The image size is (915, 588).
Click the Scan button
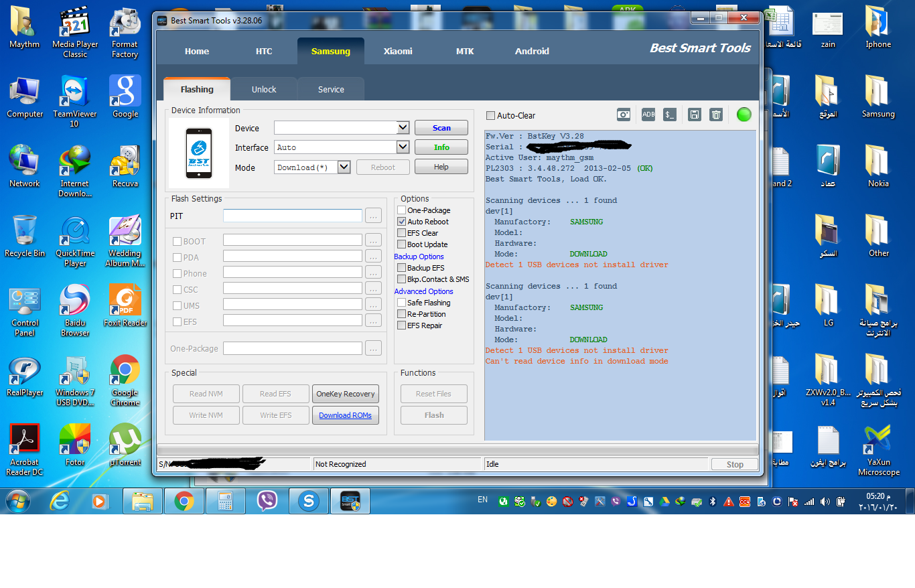[x=441, y=128]
